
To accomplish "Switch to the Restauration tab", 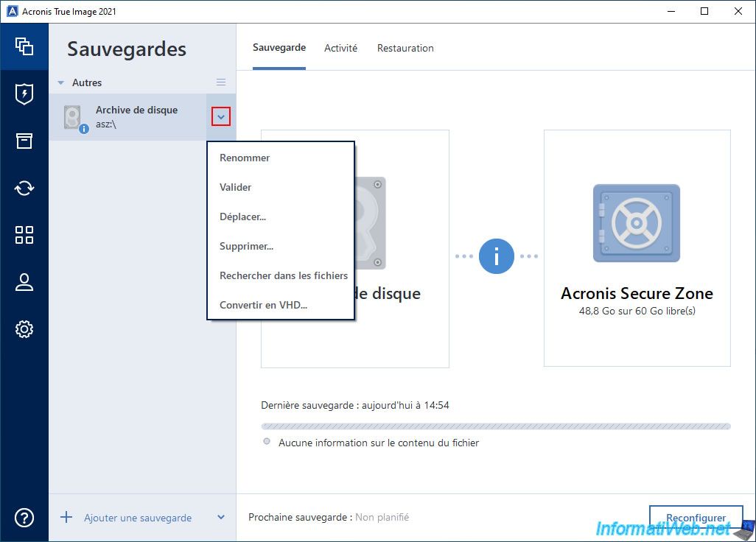I will point(405,48).
